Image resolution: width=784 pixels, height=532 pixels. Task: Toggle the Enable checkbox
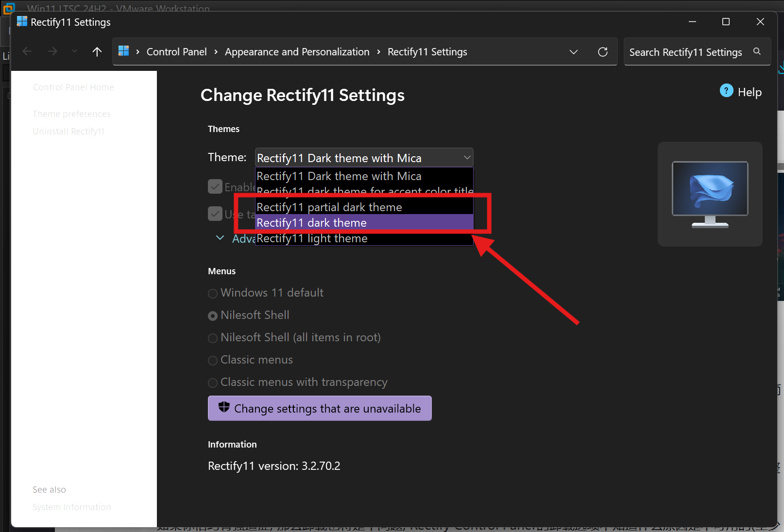[215, 186]
